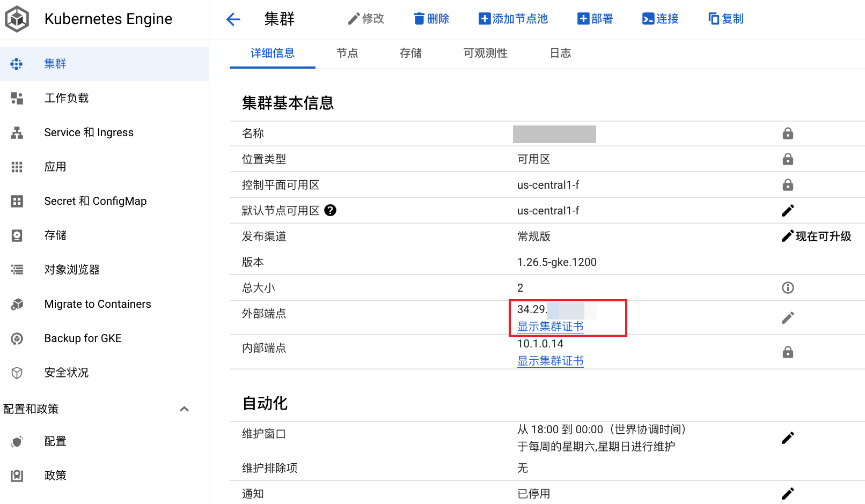865x504 pixels.
Task: Click the back arrow next to 集群
Action: click(x=232, y=19)
